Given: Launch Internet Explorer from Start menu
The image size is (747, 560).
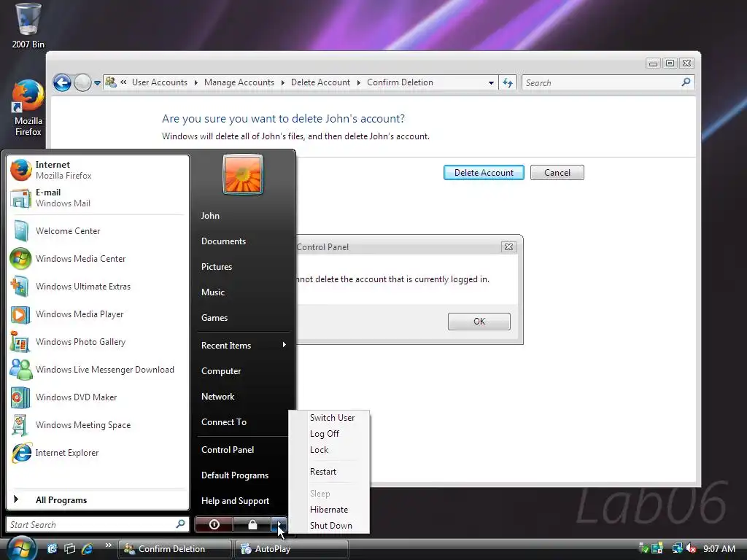Looking at the screenshot, I should click(x=98, y=452).
